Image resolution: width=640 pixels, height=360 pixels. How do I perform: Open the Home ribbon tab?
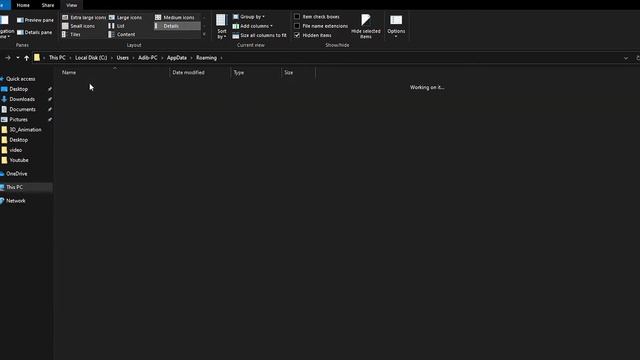23,5
